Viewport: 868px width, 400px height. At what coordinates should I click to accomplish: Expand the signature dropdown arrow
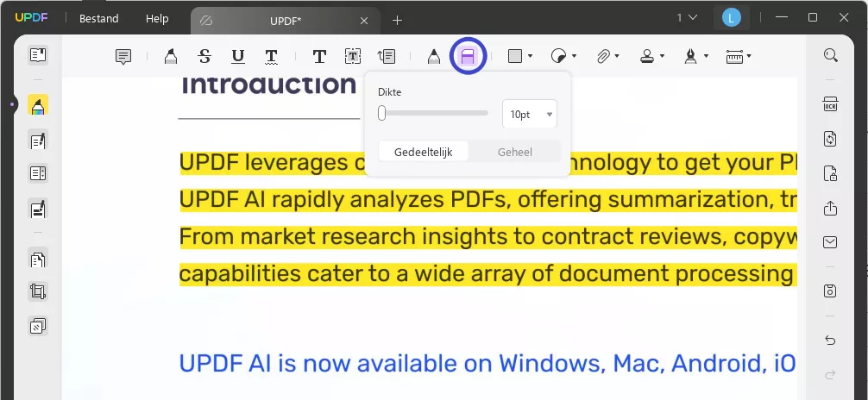[x=706, y=56]
